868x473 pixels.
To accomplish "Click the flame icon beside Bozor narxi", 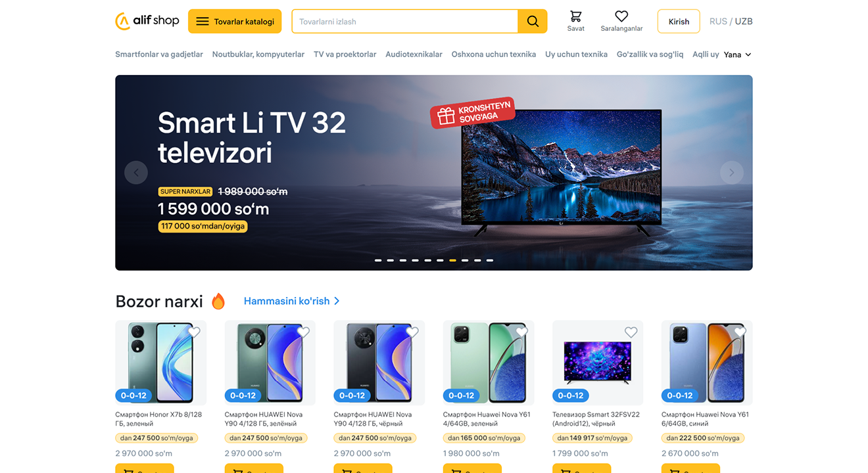I will pyautogui.click(x=218, y=302).
